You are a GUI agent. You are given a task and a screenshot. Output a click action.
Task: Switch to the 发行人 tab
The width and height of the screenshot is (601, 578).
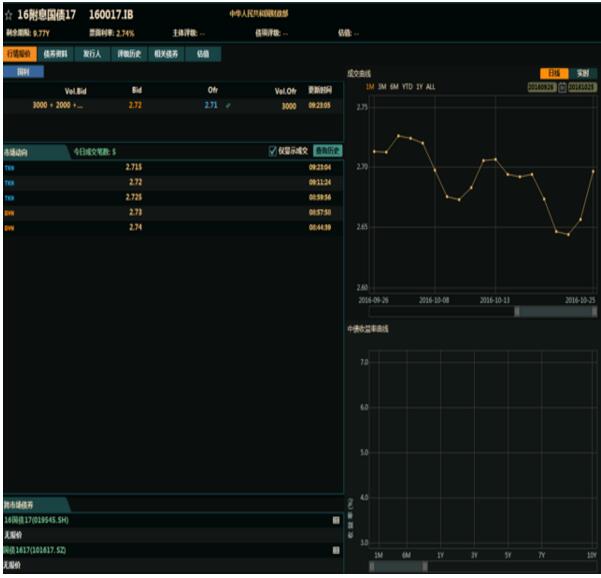click(x=92, y=53)
